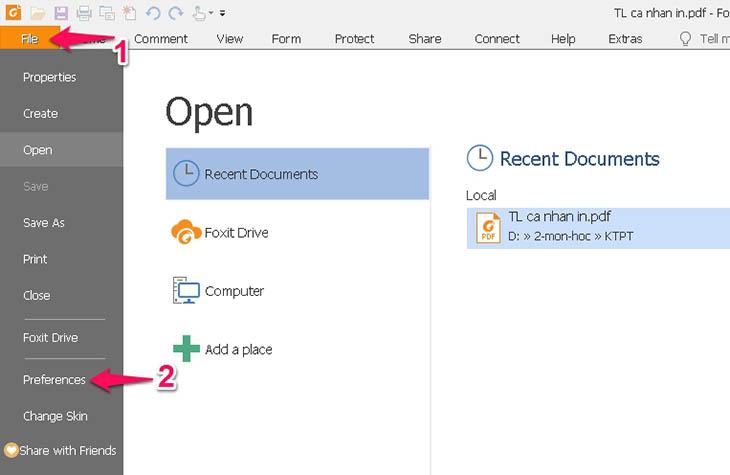This screenshot has height=475, width=730.
Task: Click the PDF file icon for TL ca nhan in.pdf
Action: (488, 228)
